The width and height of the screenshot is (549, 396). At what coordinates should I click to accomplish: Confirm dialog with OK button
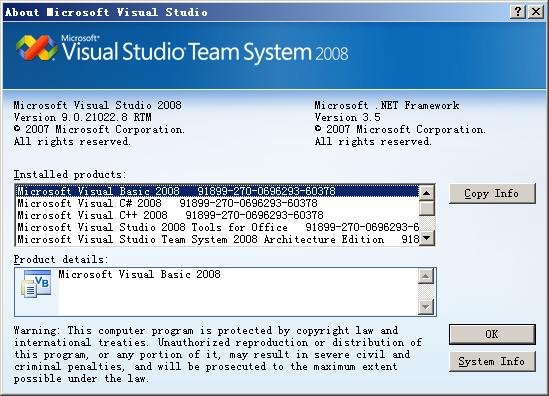point(492,334)
